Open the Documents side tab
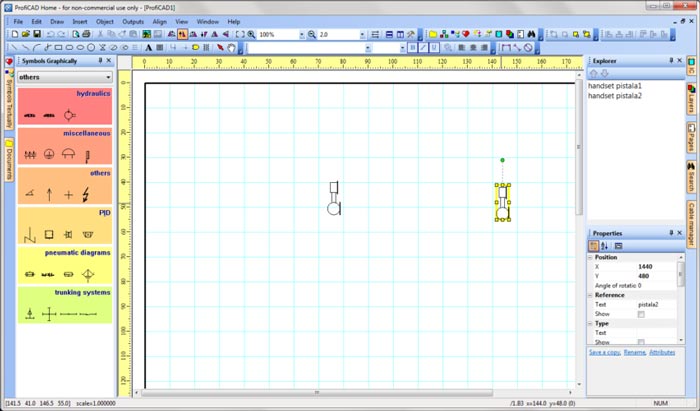 click(9, 160)
